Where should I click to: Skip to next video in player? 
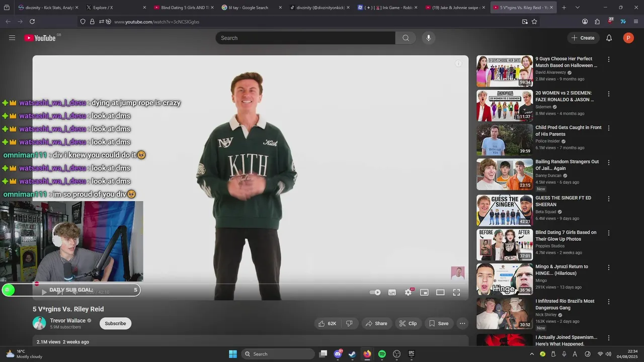(59, 292)
